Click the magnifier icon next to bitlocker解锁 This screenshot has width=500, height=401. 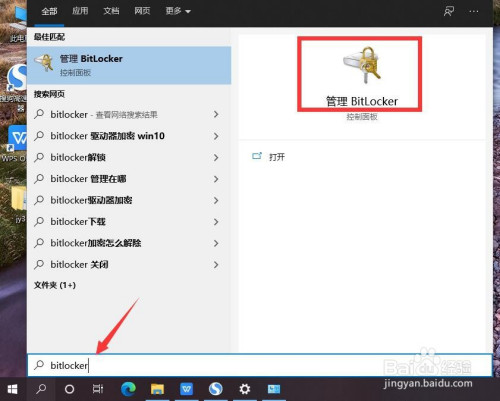pyautogui.click(x=39, y=157)
